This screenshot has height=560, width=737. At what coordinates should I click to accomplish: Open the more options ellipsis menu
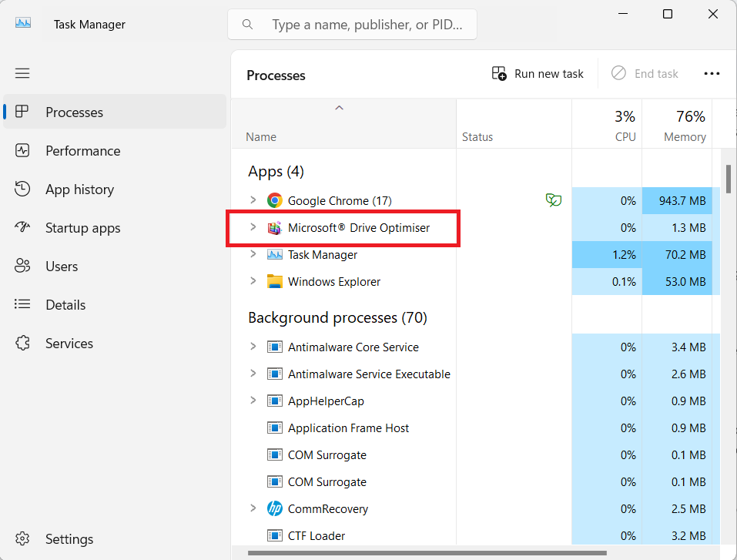pos(712,74)
